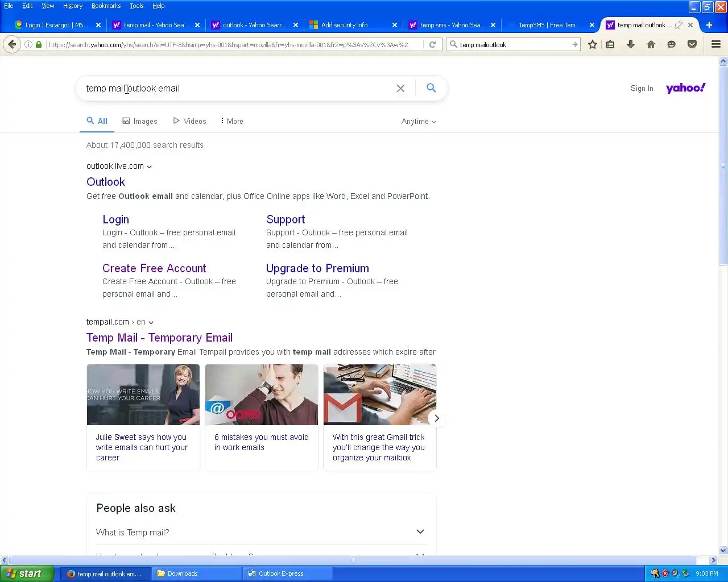Select the Videos search filter
Screen dimensions: 728x582
[189, 121]
